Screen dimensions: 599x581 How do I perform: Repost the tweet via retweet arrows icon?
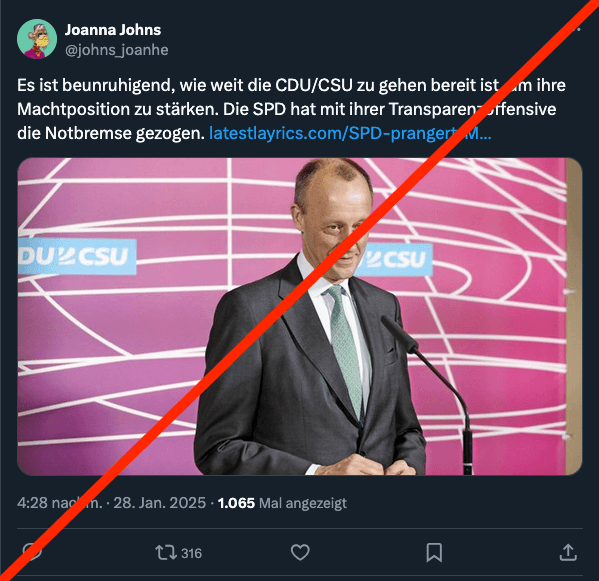pyautogui.click(x=166, y=553)
